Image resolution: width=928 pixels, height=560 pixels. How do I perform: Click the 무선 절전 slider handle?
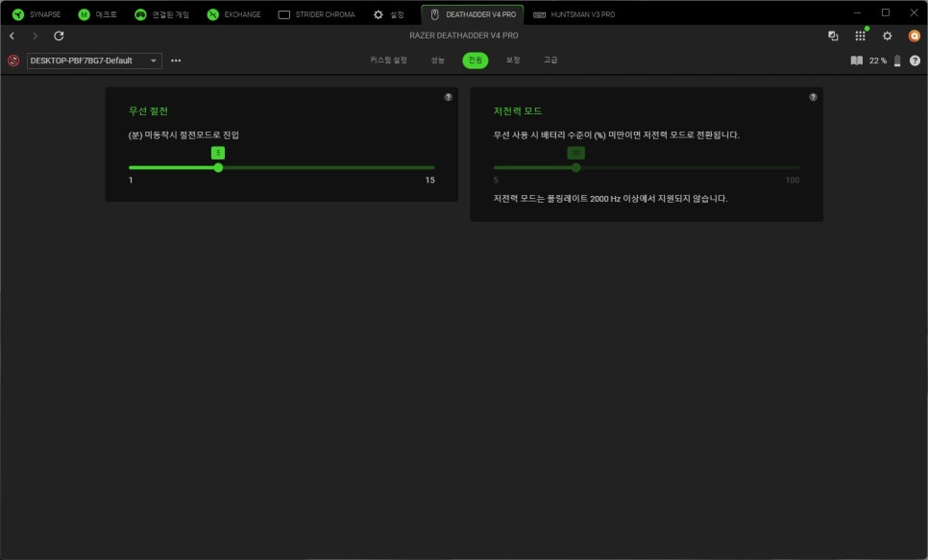(218, 167)
